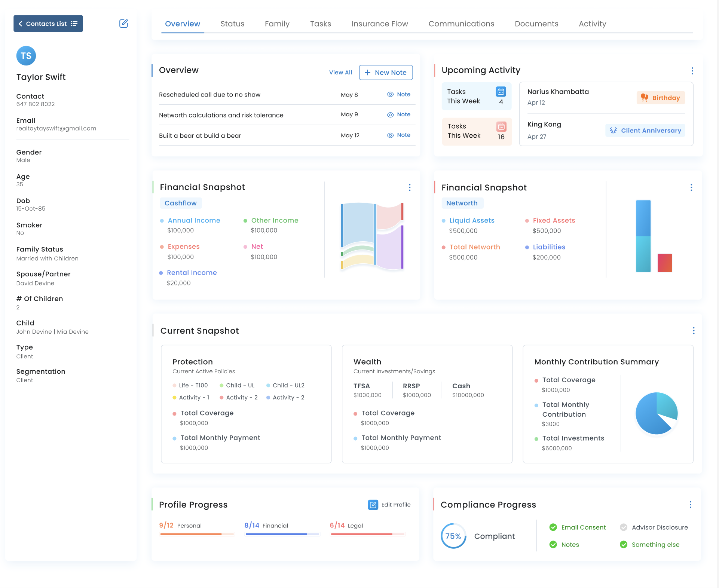The width and height of the screenshot is (719, 588).
Task: Click the blue calendar icon on Tasks card showing 4
Action: coord(501,92)
